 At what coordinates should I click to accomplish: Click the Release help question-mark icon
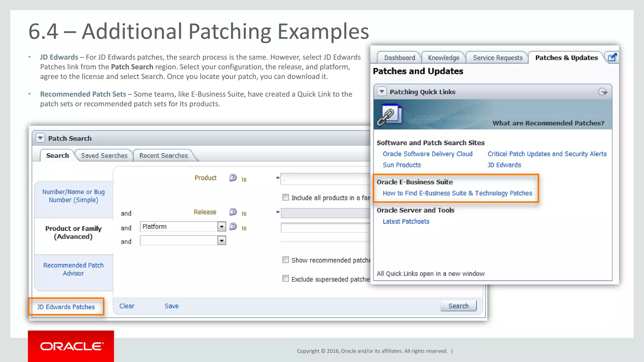tap(233, 211)
